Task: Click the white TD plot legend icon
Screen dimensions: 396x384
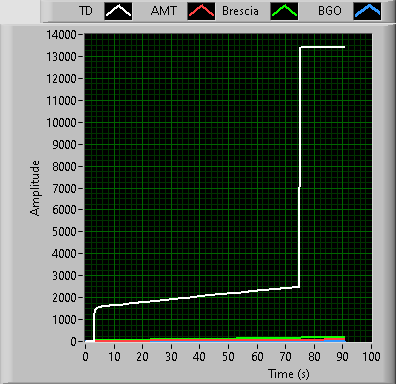Action: point(118,11)
